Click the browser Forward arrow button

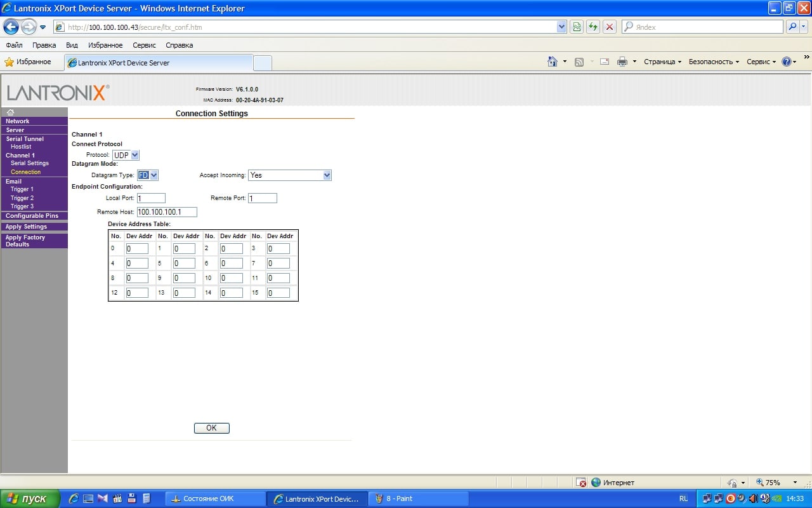(x=29, y=27)
